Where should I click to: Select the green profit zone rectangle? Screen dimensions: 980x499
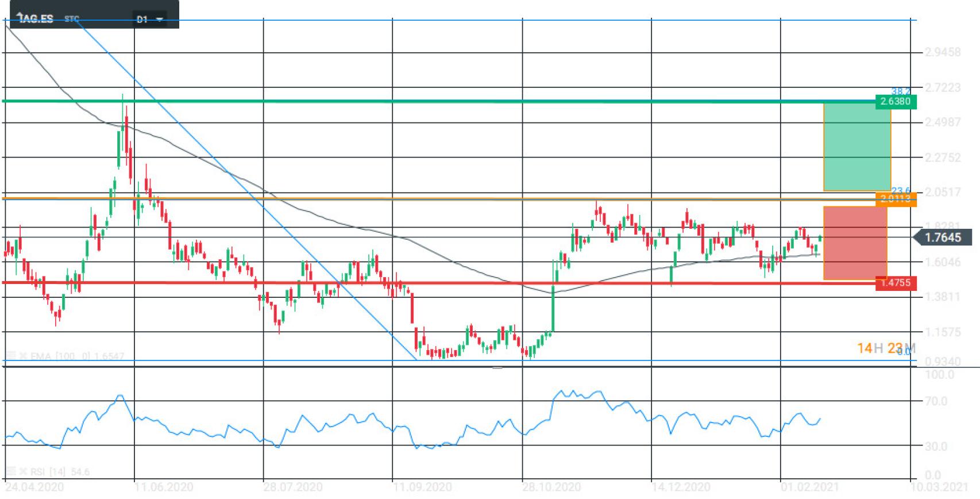[856, 147]
